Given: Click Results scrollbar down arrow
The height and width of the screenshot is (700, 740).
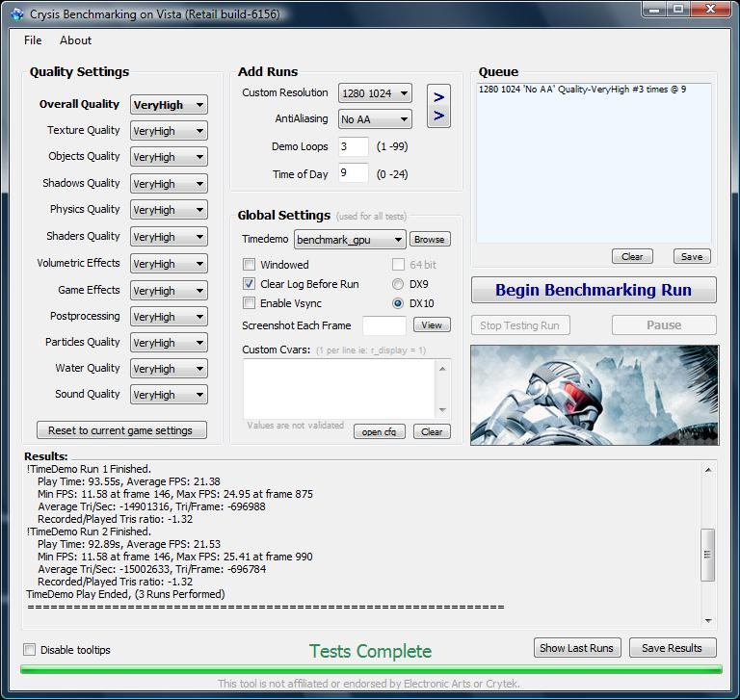Looking at the screenshot, I should pos(708,620).
